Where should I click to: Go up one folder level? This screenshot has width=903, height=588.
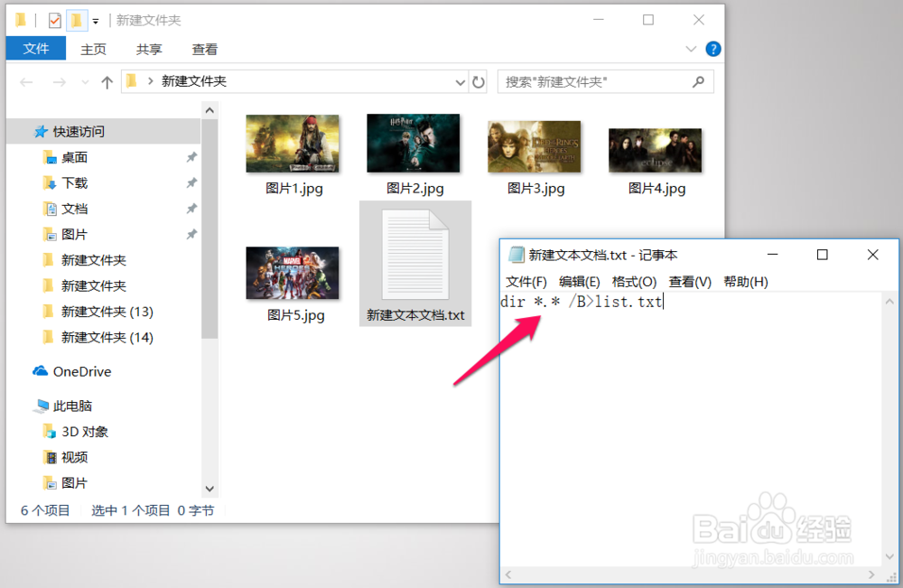[107, 82]
